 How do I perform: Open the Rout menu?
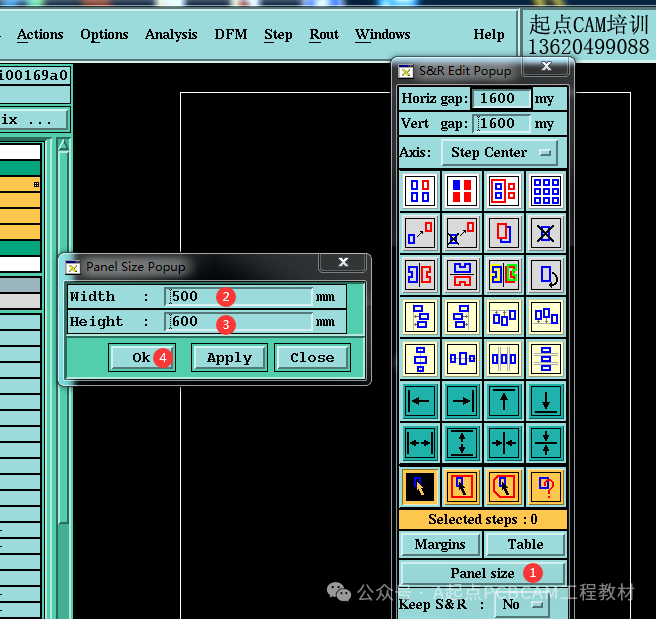click(x=324, y=34)
